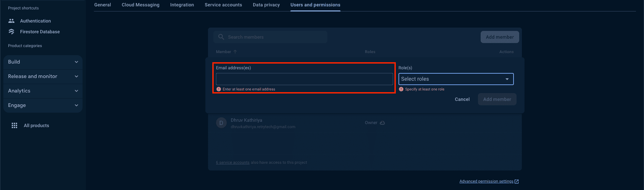This screenshot has height=190, width=644.
Task: Click the Authentication text label
Action: tap(36, 21)
